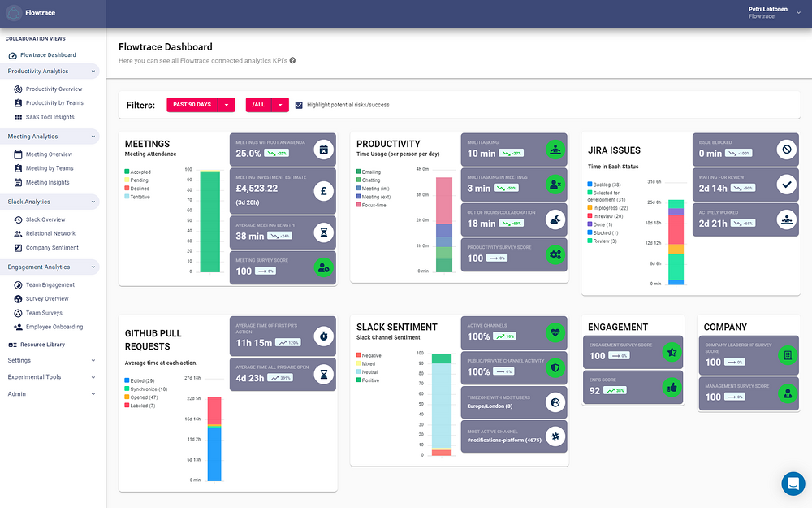
Task: Click the Average Meeting Length hourglass icon
Action: point(324,232)
